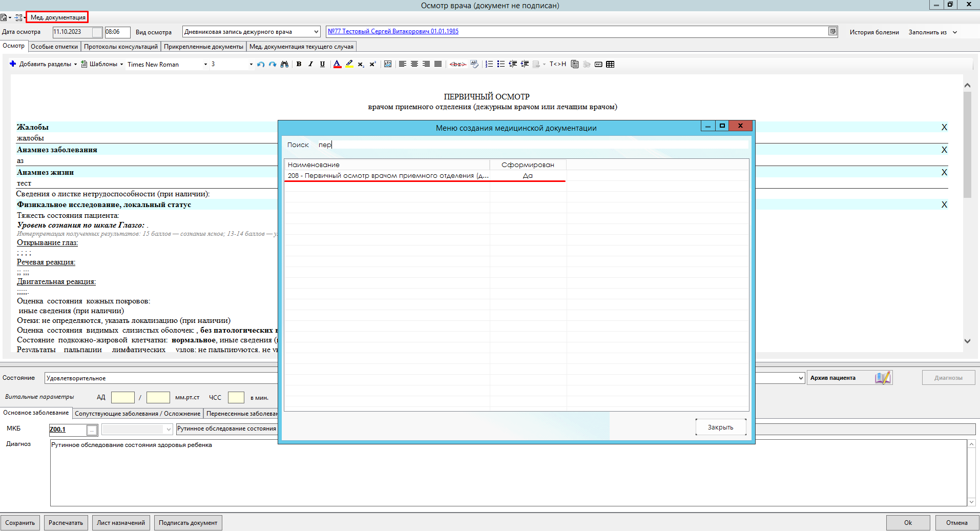This screenshot has height=531, width=980.
Task: Justify the text
Action: click(x=438, y=64)
